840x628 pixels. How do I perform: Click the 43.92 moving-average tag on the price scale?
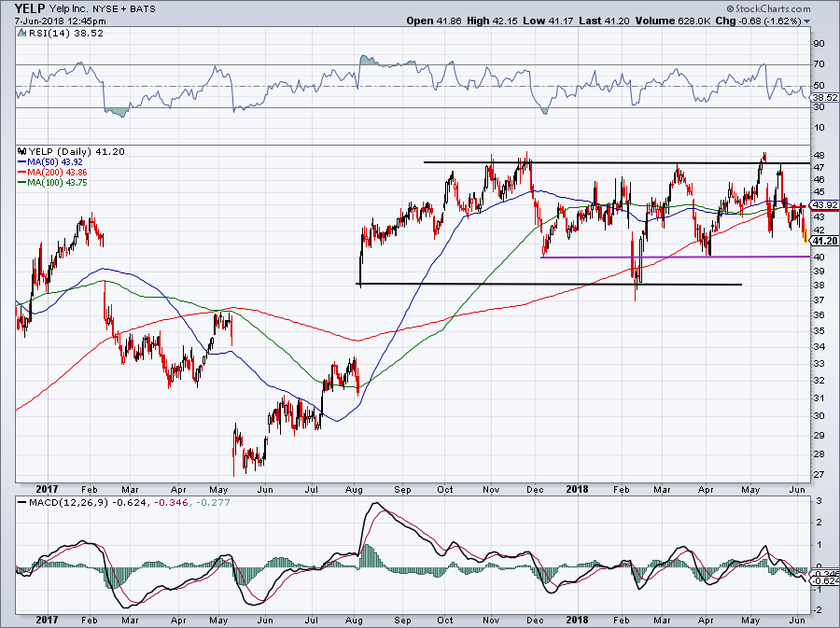click(824, 205)
